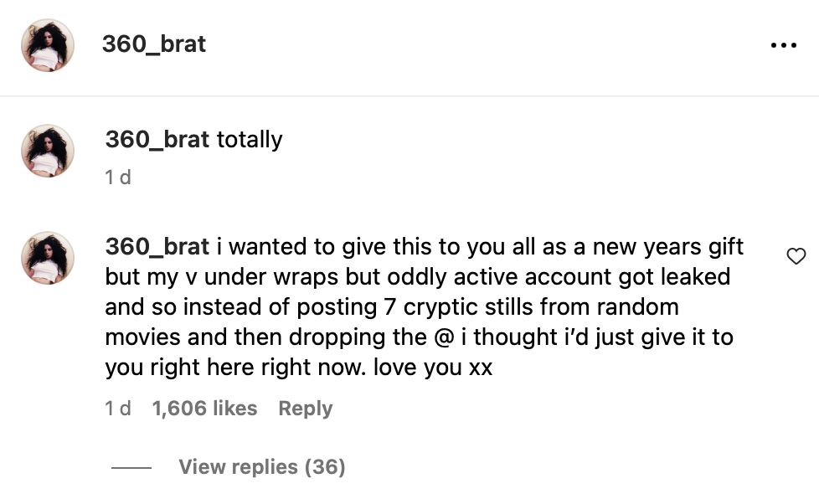Open the three-dot more options menu
This screenshot has height=504, width=819.
click(x=783, y=45)
